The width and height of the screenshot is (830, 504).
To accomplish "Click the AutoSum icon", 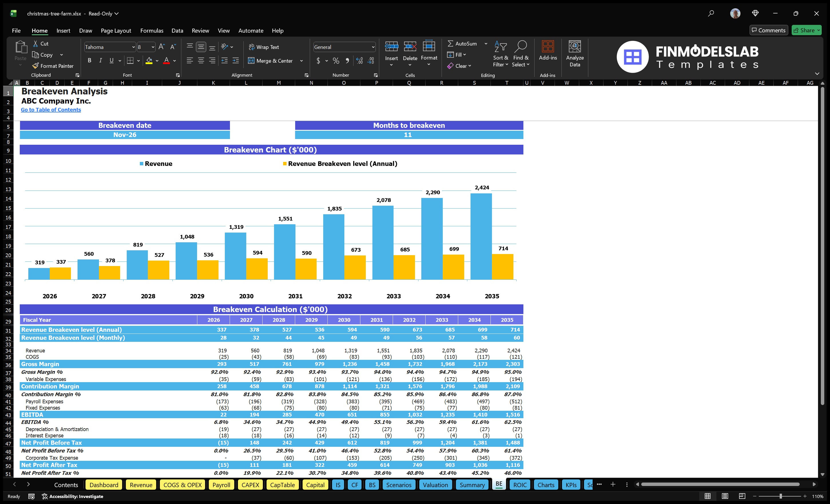I will (451, 43).
